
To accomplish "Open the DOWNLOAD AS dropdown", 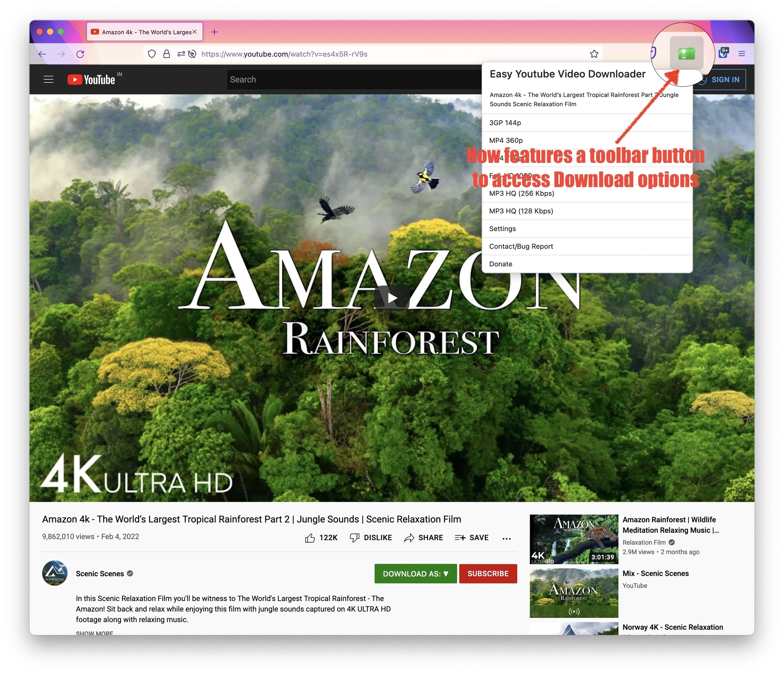I will pos(415,573).
